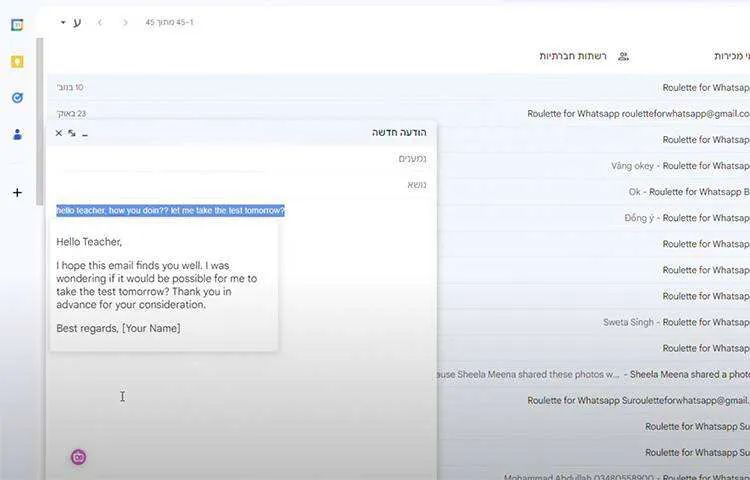Close the new message compose window
This screenshot has height=480, width=750.
[x=59, y=133]
